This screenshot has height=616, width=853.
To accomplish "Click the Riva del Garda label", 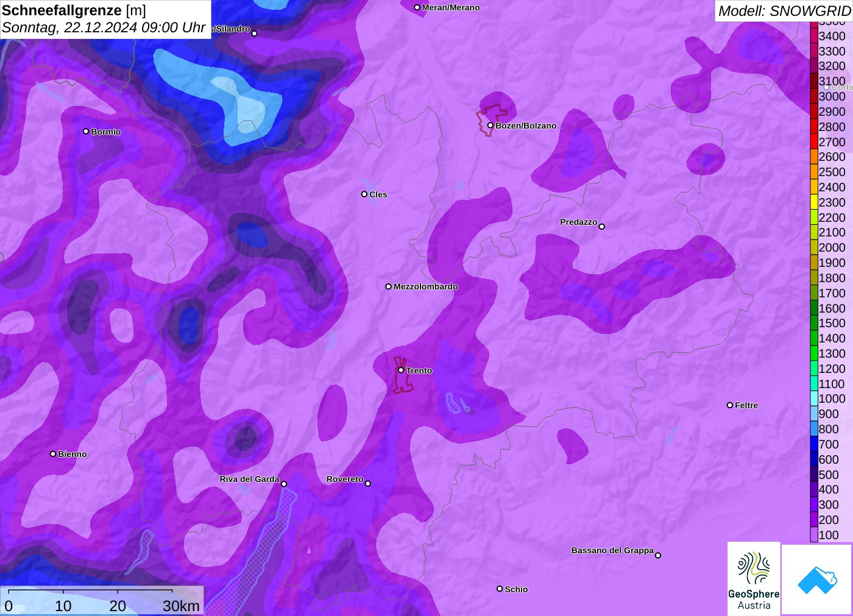I will pos(249,479).
